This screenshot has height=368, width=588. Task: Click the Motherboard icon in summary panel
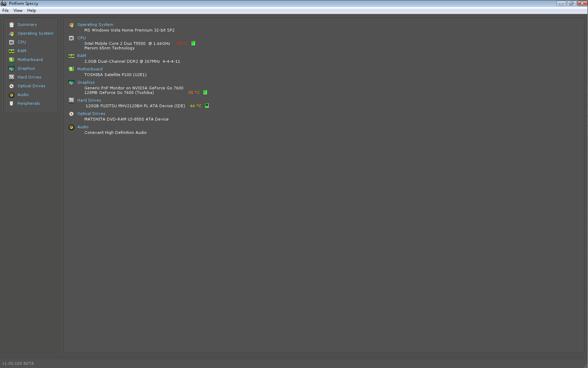pos(71,69)
